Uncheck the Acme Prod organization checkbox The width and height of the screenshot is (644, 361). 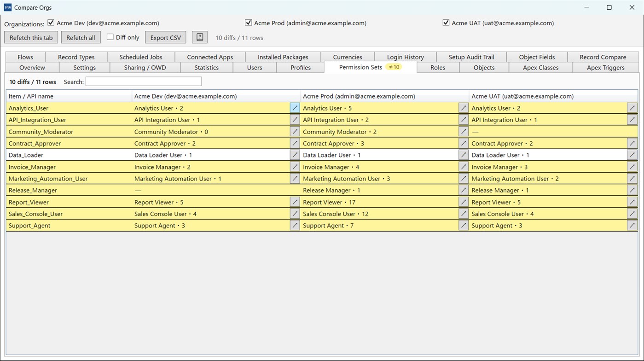[249, 23]
